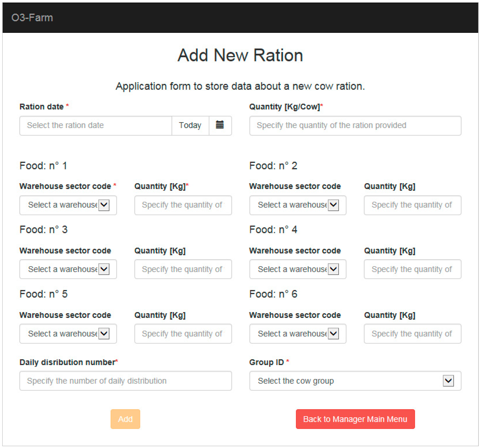Focus Food n° 1 Quantity [Kg] field
The image size is (481, 448).
[x=183, y=205]
